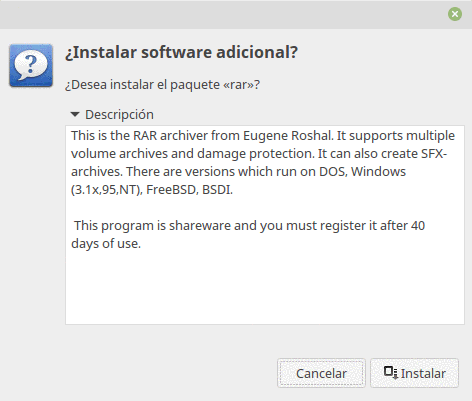
Task: Click FreeBSD, BSDI text in description
Action: pyautogui.click(x=189, y=190)
